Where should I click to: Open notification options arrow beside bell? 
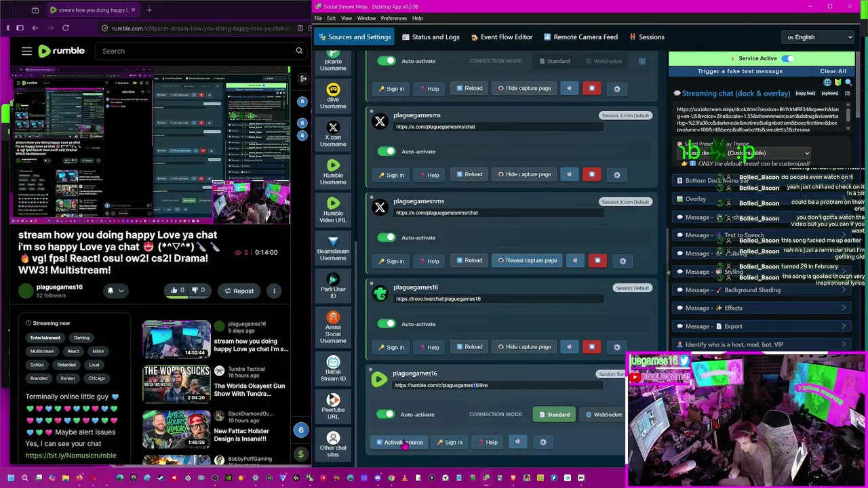[121, 291]
